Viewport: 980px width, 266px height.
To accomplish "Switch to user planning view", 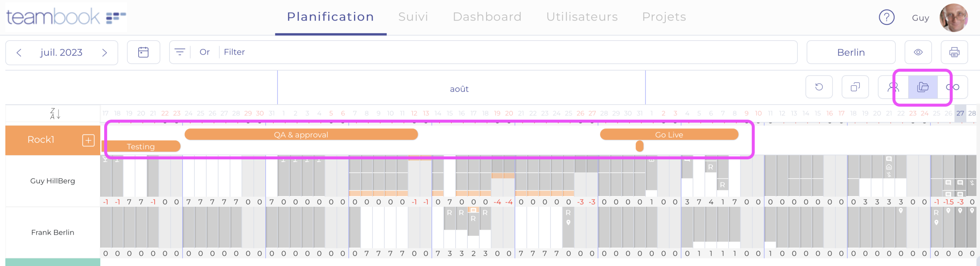I will click(893, 87).
